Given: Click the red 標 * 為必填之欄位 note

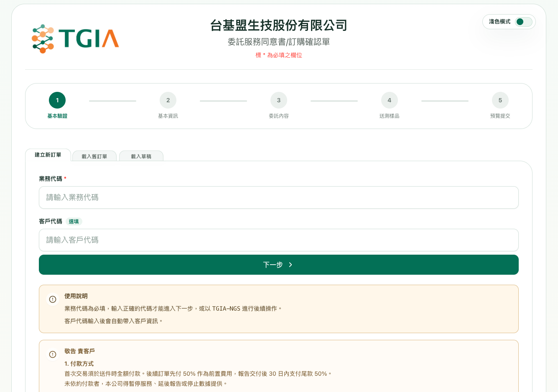Looking at the screenshot, I should pos(279,55).
